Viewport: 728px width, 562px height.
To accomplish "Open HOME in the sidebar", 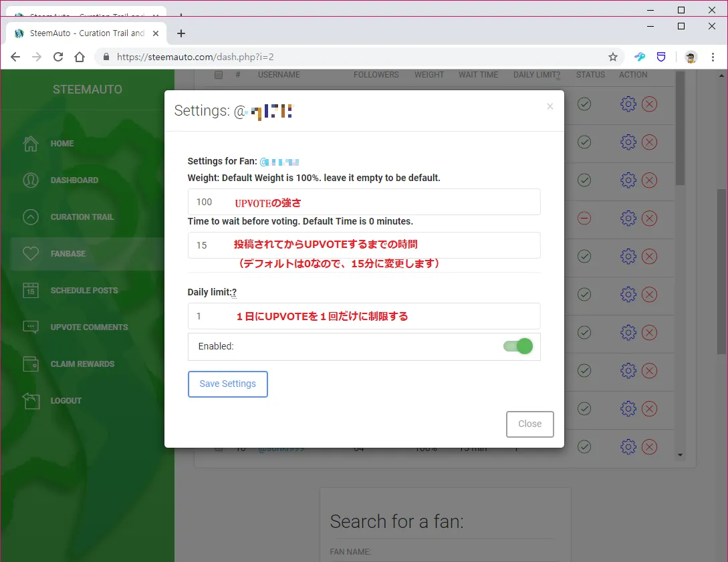I will click(x=62, y=144).
